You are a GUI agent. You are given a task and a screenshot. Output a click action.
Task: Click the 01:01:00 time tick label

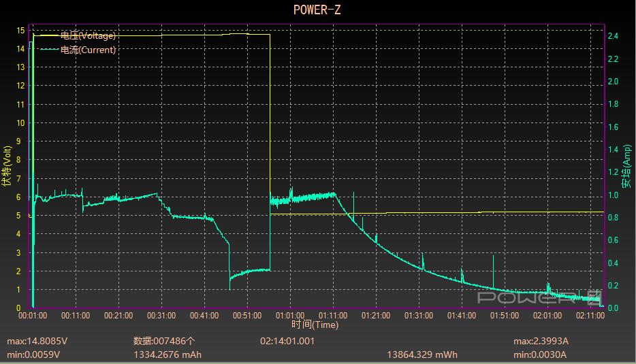[290, 316]
